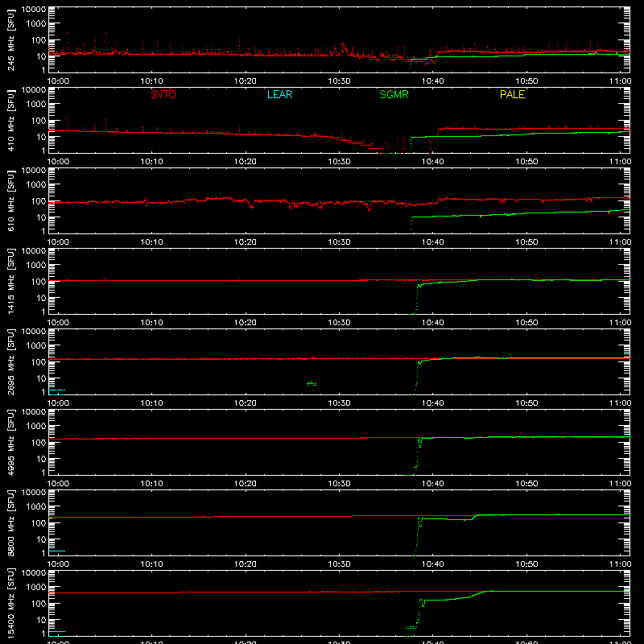The height and width of the screenshot is (644, 644).
Task: Click the 1000 y-axis value on 15400 MHz panel
Action: pos(36,588)
